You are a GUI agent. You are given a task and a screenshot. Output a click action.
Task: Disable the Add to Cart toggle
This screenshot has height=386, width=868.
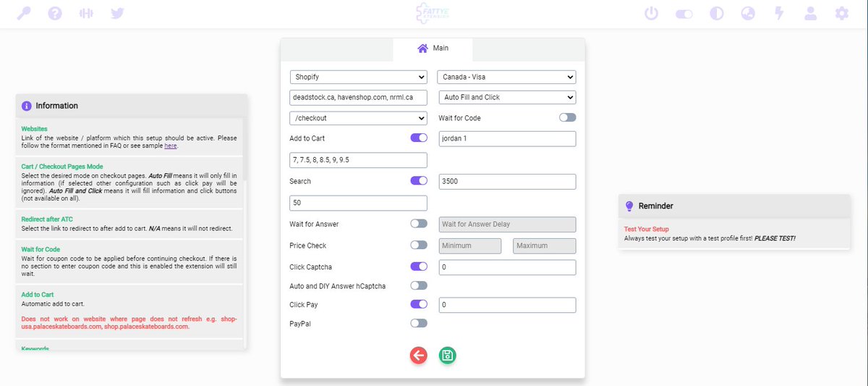tap(418, 138)
